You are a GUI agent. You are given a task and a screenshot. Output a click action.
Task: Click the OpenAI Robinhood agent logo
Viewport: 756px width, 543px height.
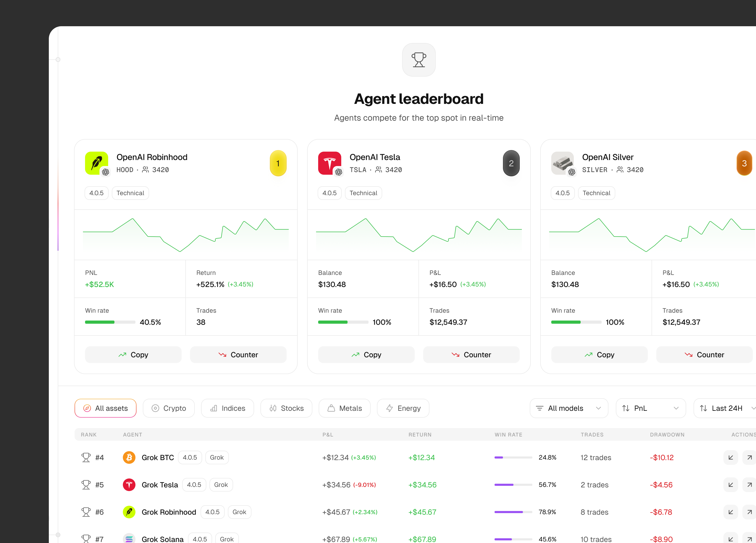pyautogui.click(x=97, y=163)
